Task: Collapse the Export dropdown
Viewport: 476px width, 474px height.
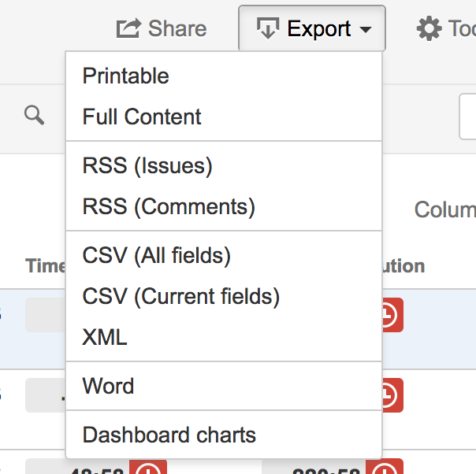Action: click(x=312, y=29)
